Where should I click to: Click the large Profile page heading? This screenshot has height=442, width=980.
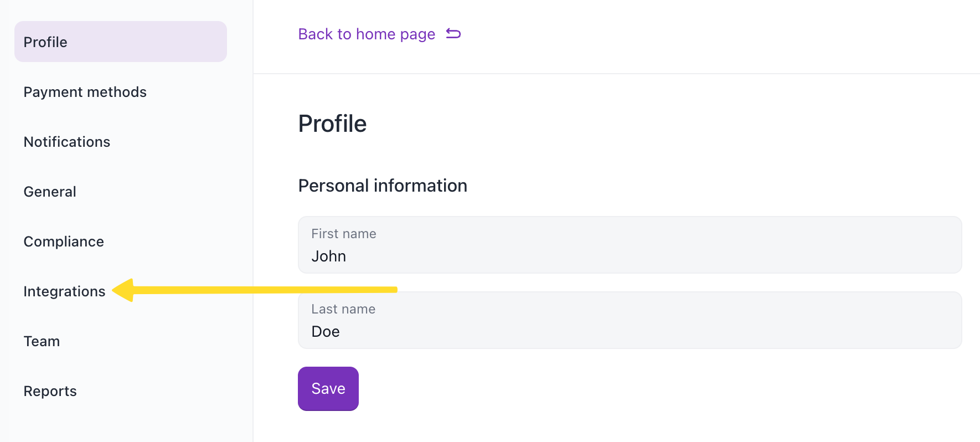(332, 124)
